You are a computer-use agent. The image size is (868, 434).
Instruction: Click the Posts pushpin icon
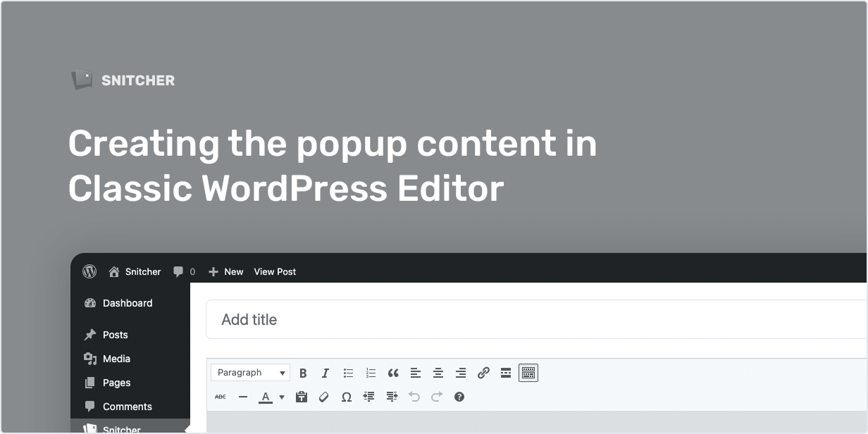pyautogui.click(x=89, y=335)
